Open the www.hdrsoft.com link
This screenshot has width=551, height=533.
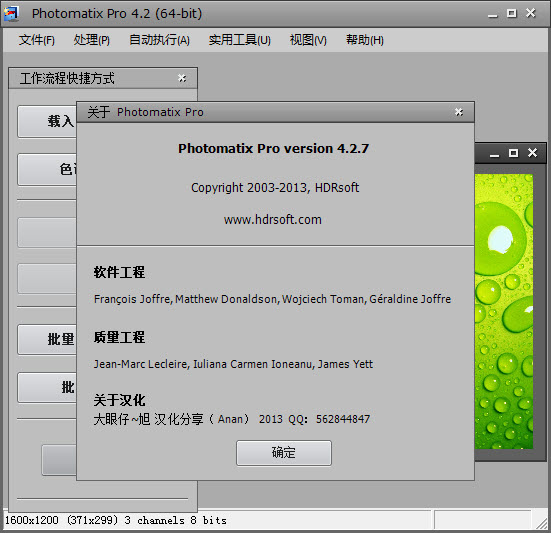click(x=273, y=220)
